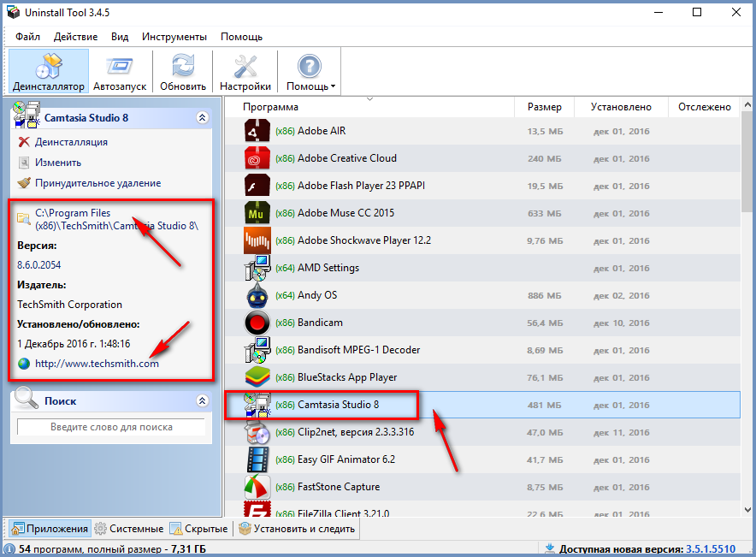Open the Вид menu

pos(120,37)
